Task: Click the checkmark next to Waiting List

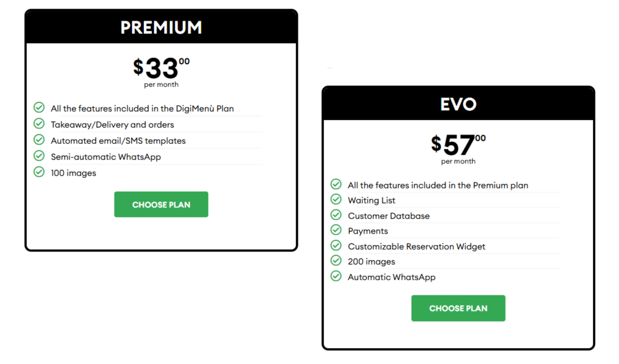Action: tap(336, 200)
